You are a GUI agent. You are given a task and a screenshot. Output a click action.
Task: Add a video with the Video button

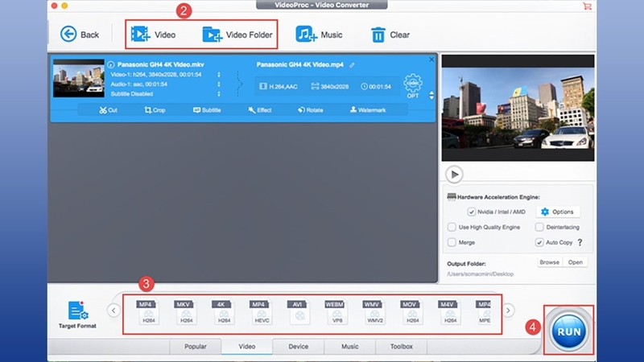153,35
